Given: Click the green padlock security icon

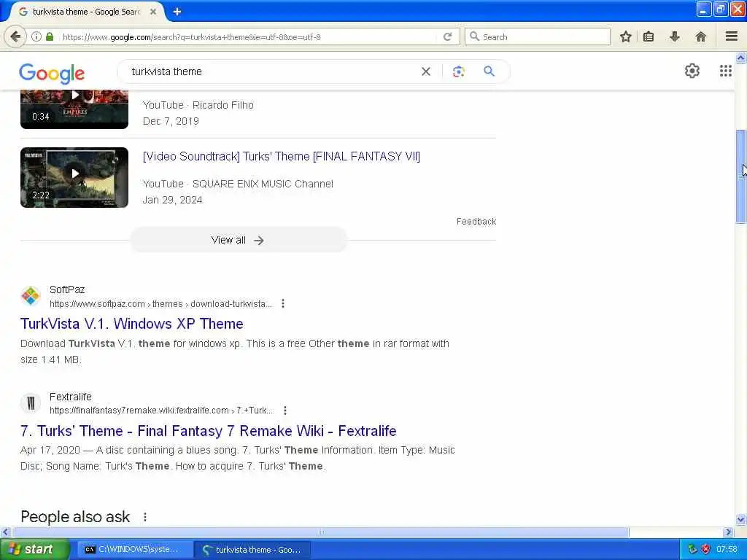Looking at the screenshot, I should point(50,36).
